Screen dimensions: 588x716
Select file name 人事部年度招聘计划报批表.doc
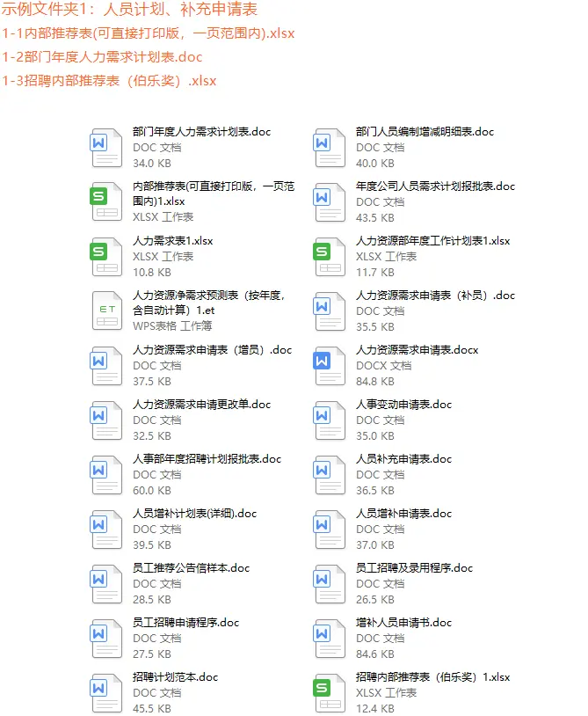tap(207, 459)
